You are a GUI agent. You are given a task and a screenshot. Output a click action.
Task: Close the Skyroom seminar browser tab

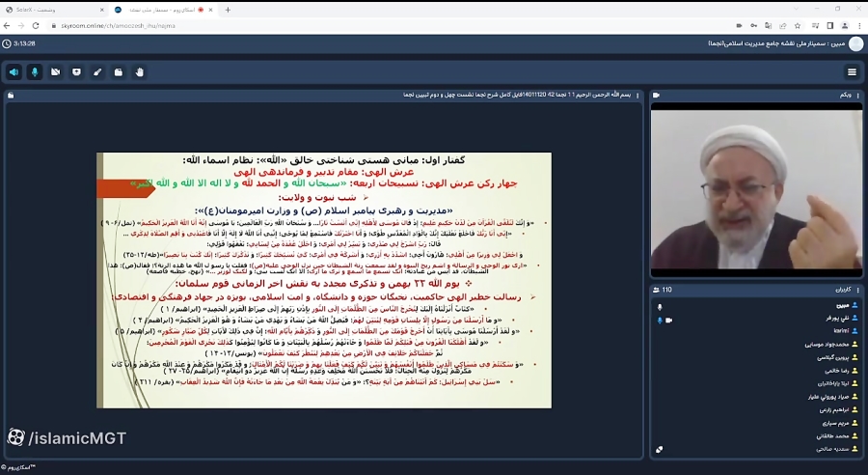coord(211,10)
